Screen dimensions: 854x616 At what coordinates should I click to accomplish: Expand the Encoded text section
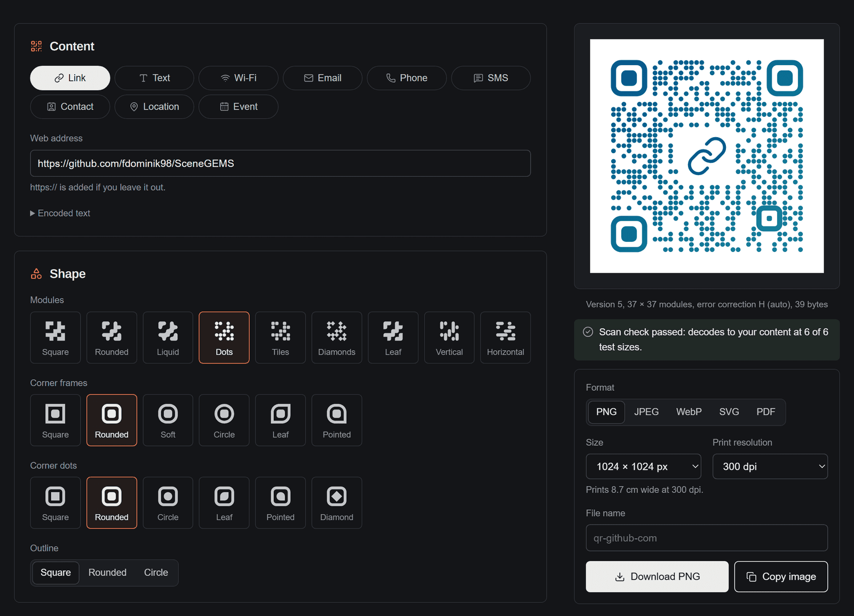pyautogui.click(x=60, y=213)
